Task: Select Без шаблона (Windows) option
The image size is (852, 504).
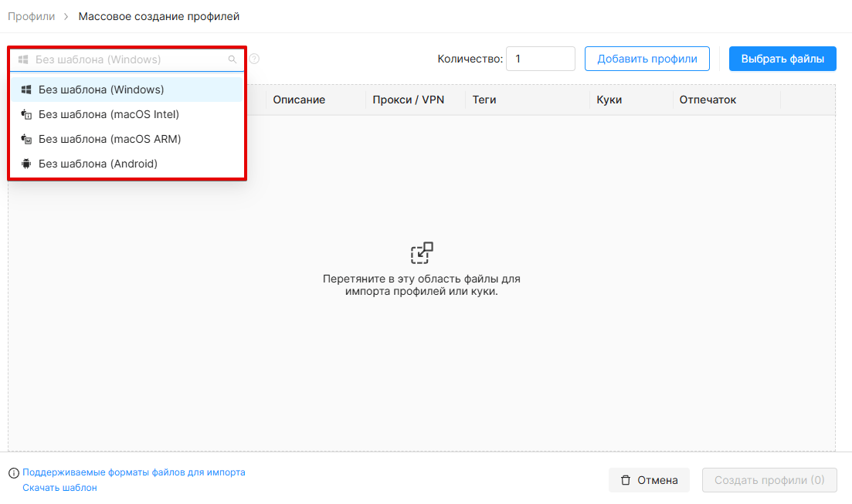Action: point(127,90)
